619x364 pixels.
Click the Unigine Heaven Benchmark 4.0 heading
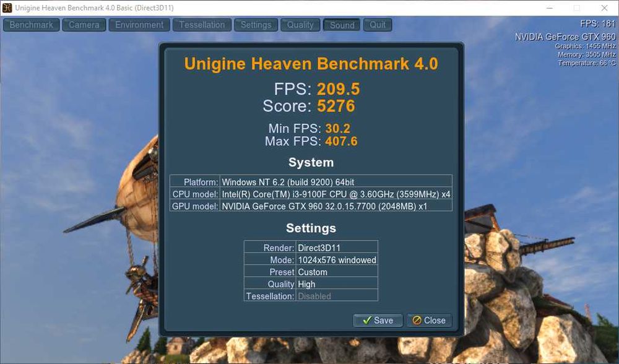coord(311,64)
